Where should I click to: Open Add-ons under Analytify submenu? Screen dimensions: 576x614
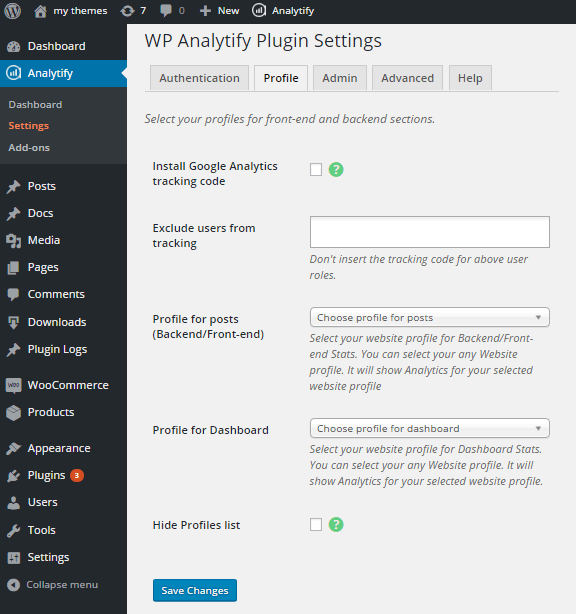tap(29, 148)
